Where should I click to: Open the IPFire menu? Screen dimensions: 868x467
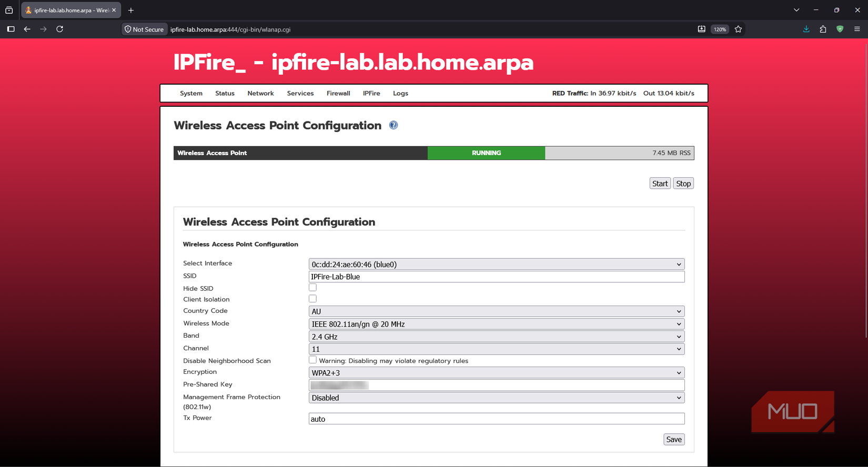[x=371, y=94]
